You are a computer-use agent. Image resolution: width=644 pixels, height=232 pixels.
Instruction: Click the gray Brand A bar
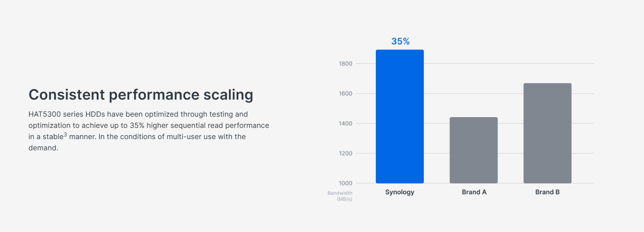click(x=474, y=150)
